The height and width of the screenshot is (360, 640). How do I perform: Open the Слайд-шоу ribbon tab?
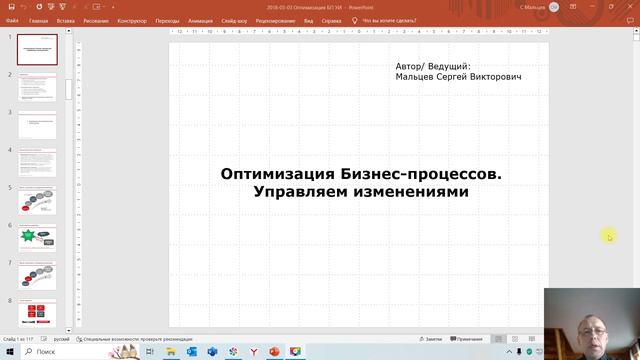[234, 21]
